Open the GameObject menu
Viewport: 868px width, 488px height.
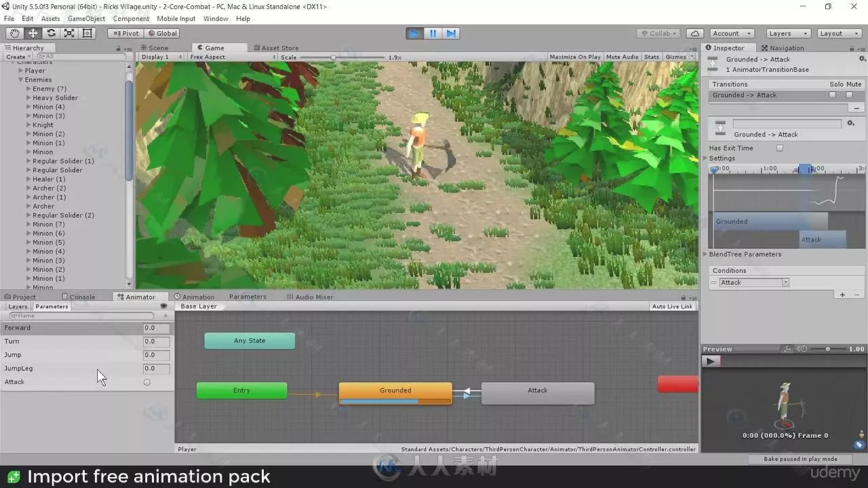[86, 19]
